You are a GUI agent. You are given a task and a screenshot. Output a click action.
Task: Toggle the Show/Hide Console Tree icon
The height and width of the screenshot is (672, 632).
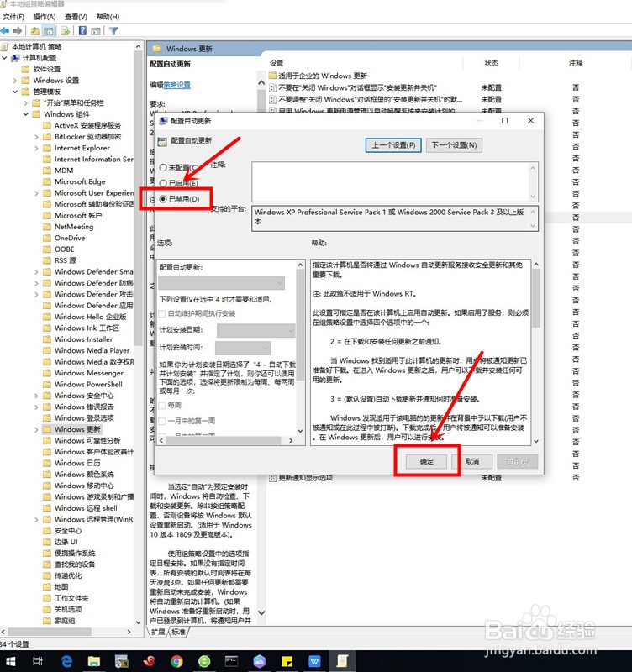(49, 31)
